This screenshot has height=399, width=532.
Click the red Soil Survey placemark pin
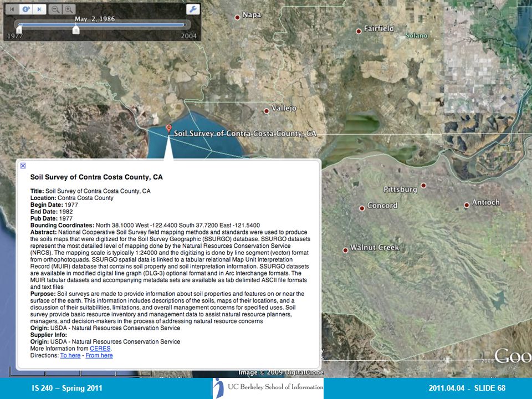point(168,129)
